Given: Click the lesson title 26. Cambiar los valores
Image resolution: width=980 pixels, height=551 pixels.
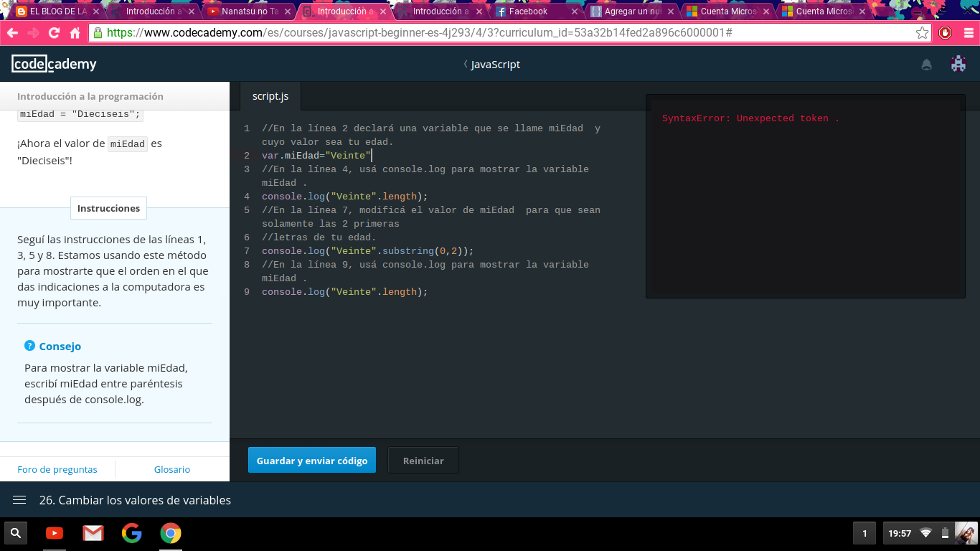Looking at the screenshot, I should pos(135,500).
